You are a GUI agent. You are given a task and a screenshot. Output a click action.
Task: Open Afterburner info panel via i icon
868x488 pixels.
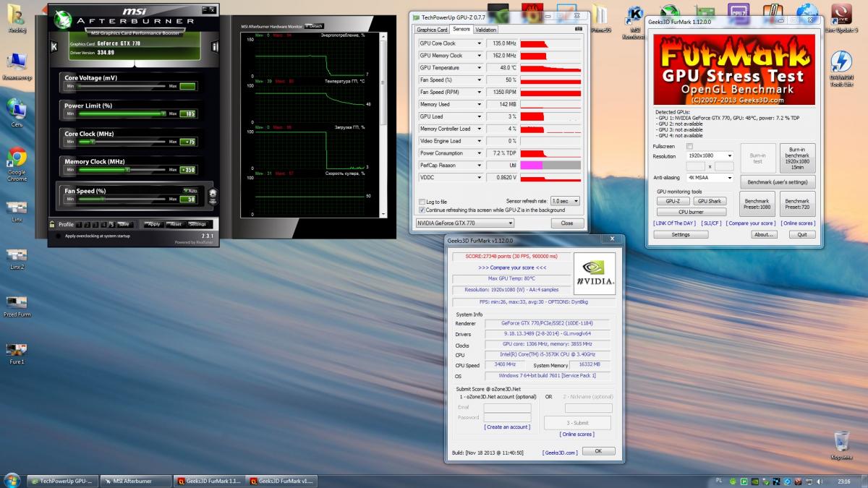point(215,47)
